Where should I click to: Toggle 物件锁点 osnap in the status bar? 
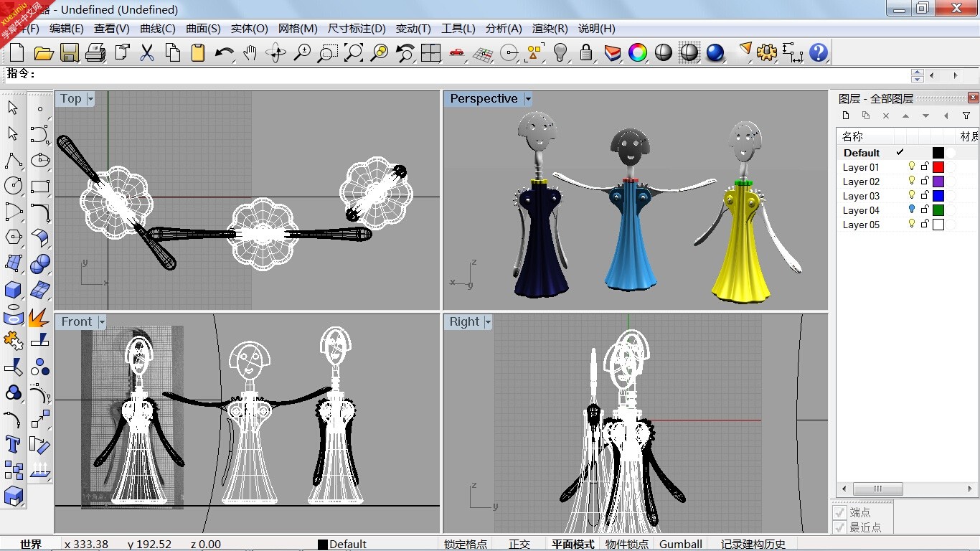coord(627,544)
